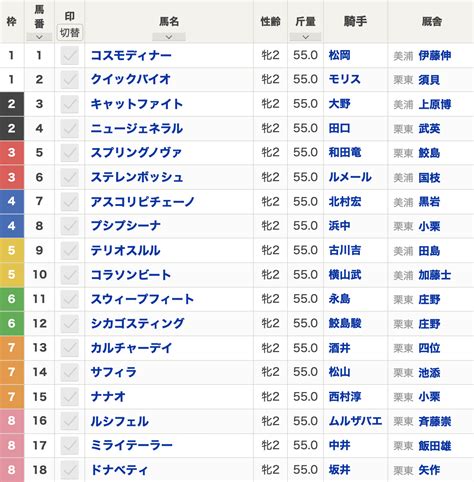Toggle mark checkbox for スウィープフィート
This screenshot has height=482, width=474.
click(70, 299)
